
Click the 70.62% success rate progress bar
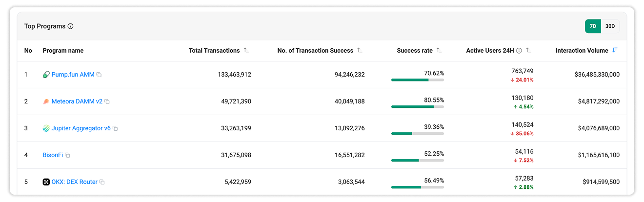pos(418,80)
